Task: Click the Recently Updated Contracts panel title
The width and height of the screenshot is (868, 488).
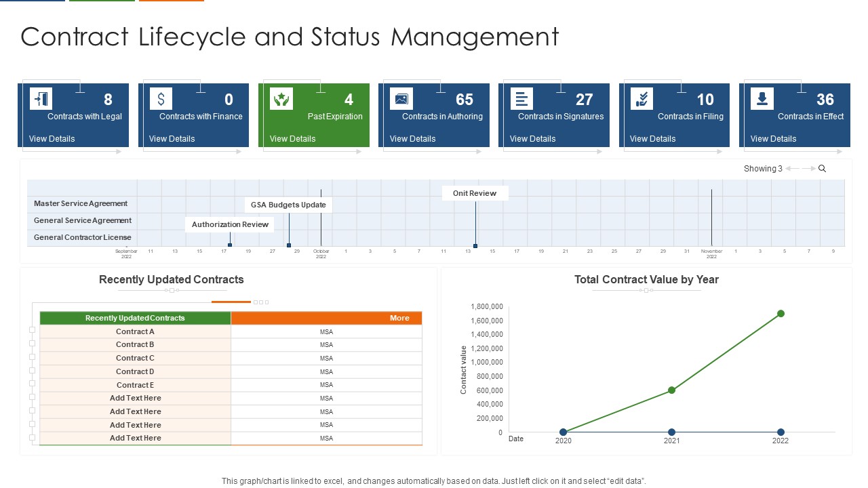Action: coord(172,279)
